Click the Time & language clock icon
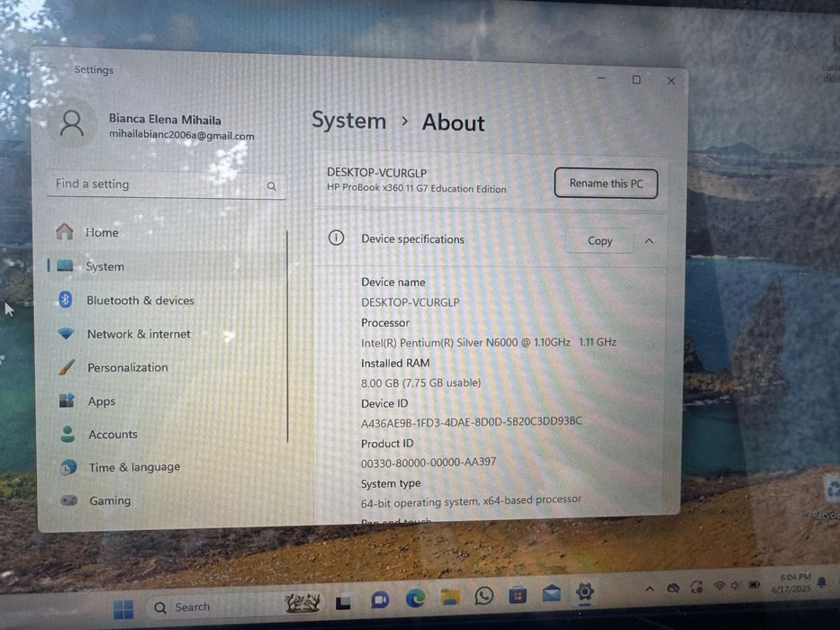Viewport: 840px width, 630px height. pos(68,467)
